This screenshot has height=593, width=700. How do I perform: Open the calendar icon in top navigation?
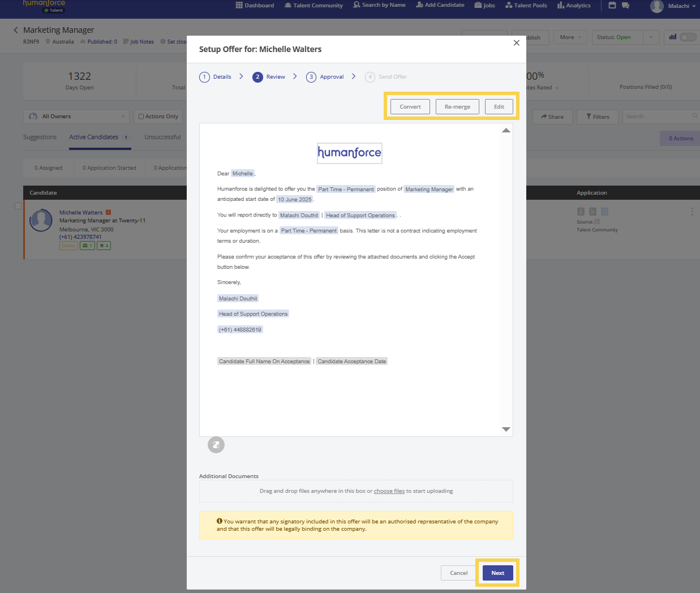(x=612, y=6)
